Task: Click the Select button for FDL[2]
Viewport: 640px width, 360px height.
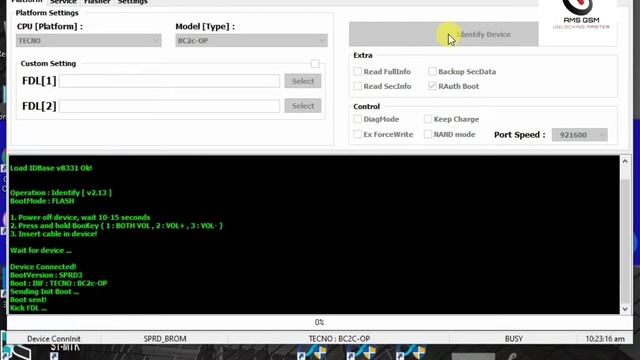Action: point(303,106)
